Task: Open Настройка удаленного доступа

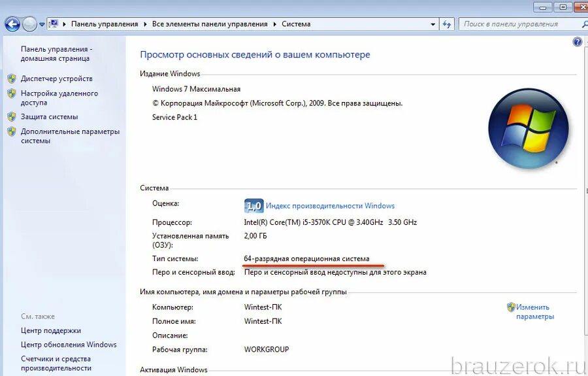Action: point(59,98)
